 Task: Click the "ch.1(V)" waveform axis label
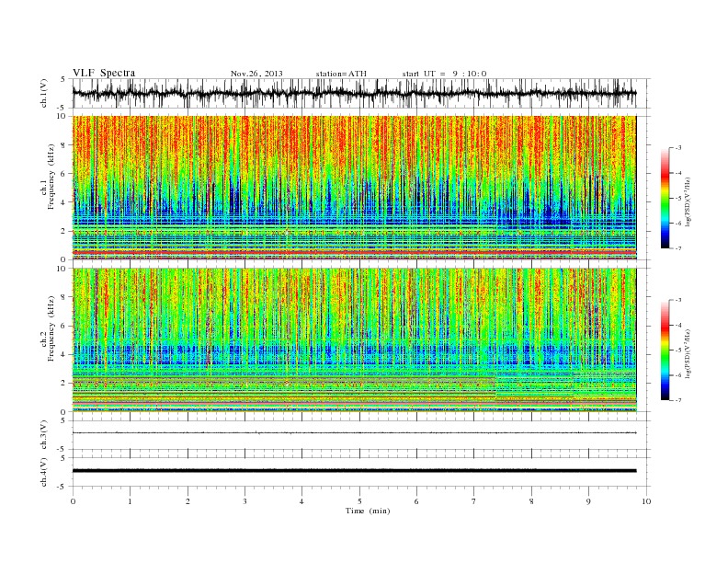click(x=43, y=93)
